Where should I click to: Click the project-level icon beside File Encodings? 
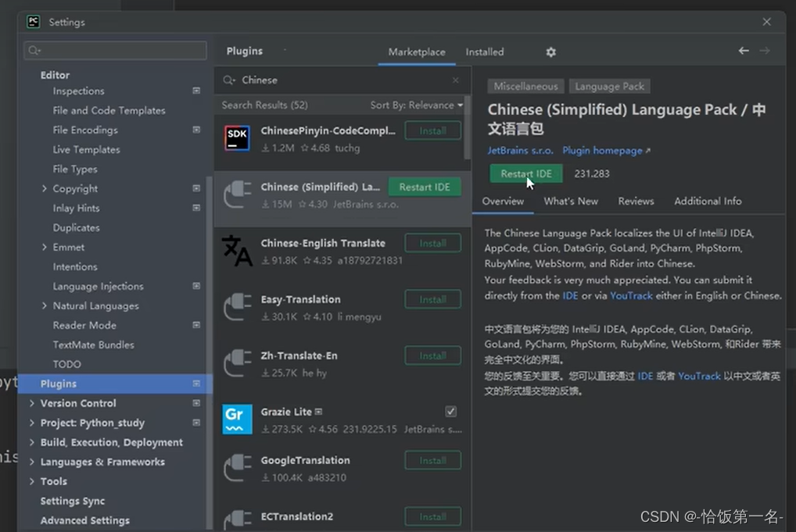coord(196,130)
